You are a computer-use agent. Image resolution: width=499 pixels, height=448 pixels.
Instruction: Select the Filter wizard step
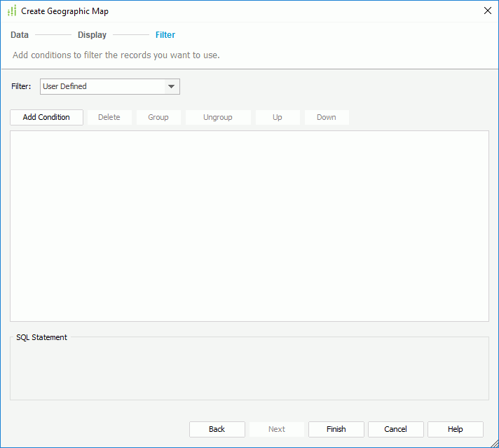point(165,35)
